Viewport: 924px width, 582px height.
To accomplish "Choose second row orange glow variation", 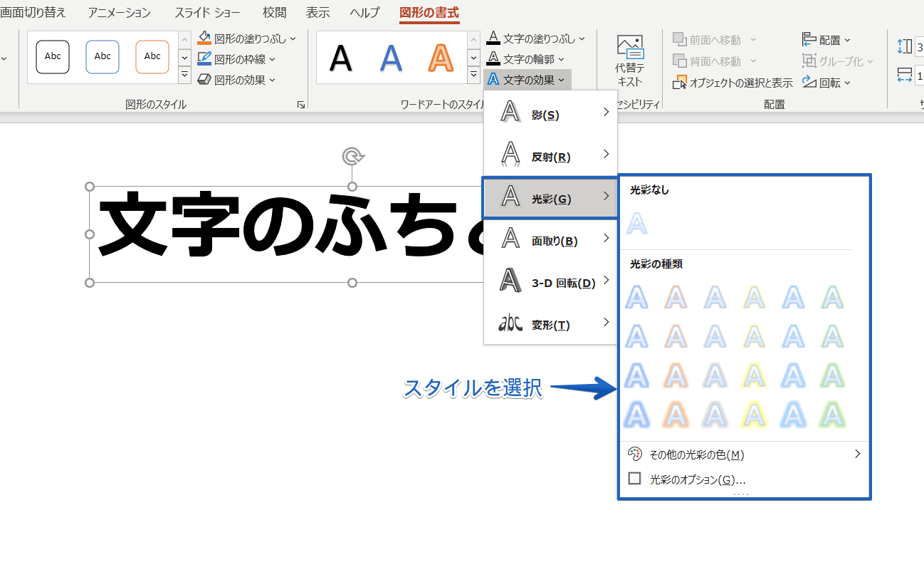I will [x=676, y=336].
